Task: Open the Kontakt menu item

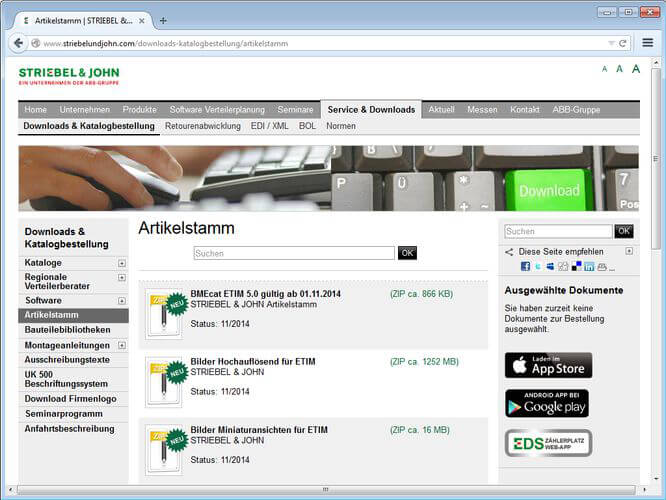Action: tap(525, 110)
